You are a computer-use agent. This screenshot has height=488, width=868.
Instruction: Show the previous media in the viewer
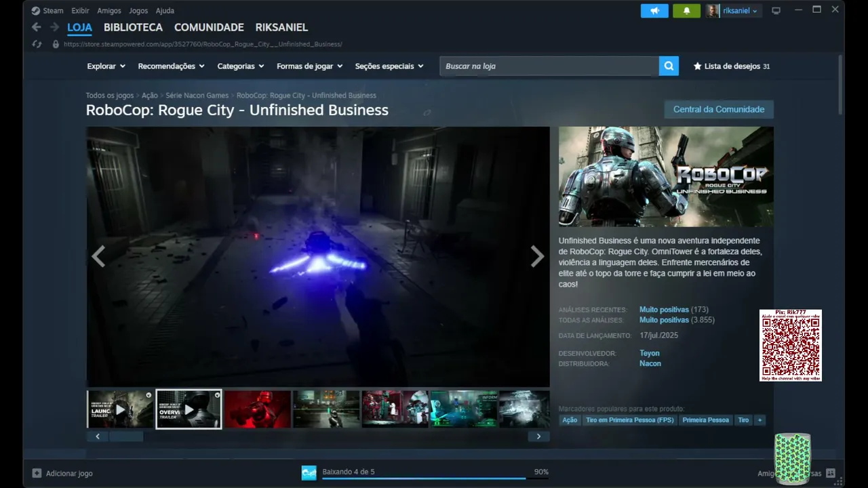click(98, 256)
